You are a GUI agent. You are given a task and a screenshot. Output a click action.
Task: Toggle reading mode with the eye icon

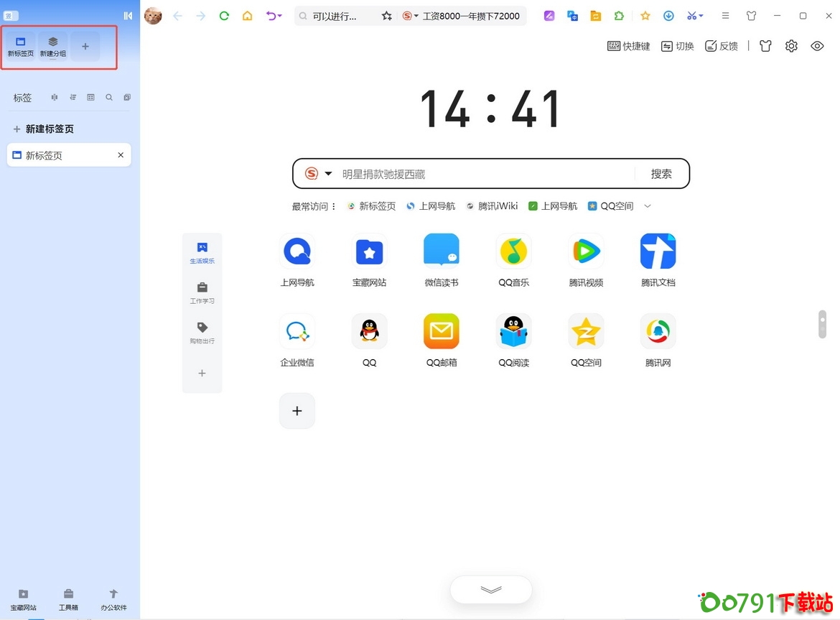817,45
